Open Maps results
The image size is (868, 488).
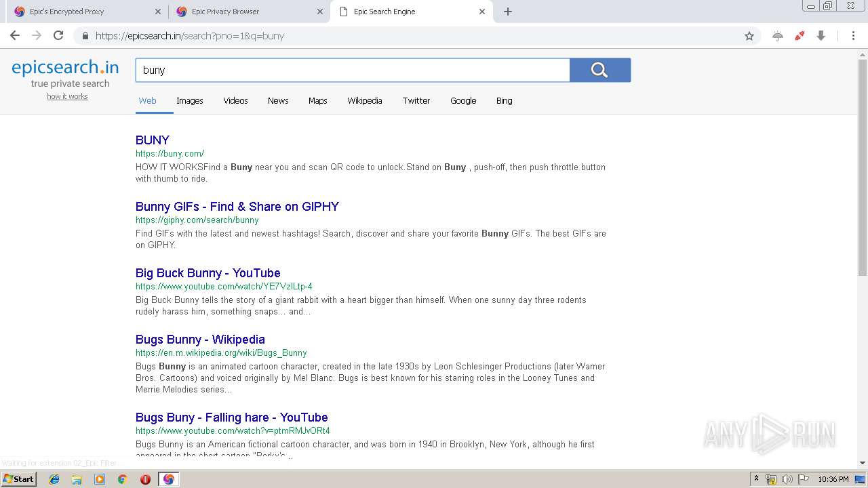click(x=318, y=100)
